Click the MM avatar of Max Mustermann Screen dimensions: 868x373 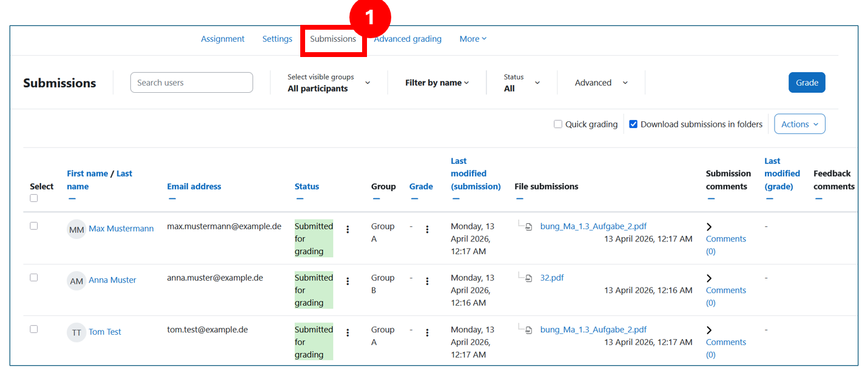pyautogui.click(x=76, y=229)
